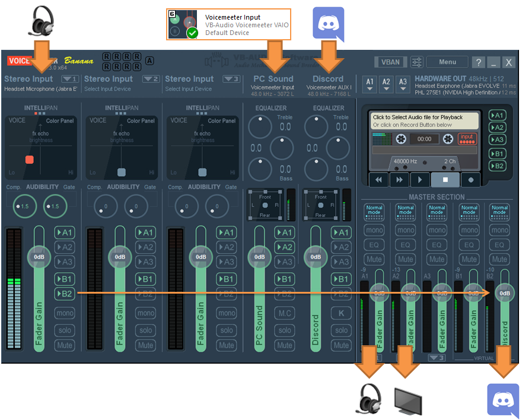
Task: Click the Discord strip treble equalizer knob
Action: (x=316, y=127)
